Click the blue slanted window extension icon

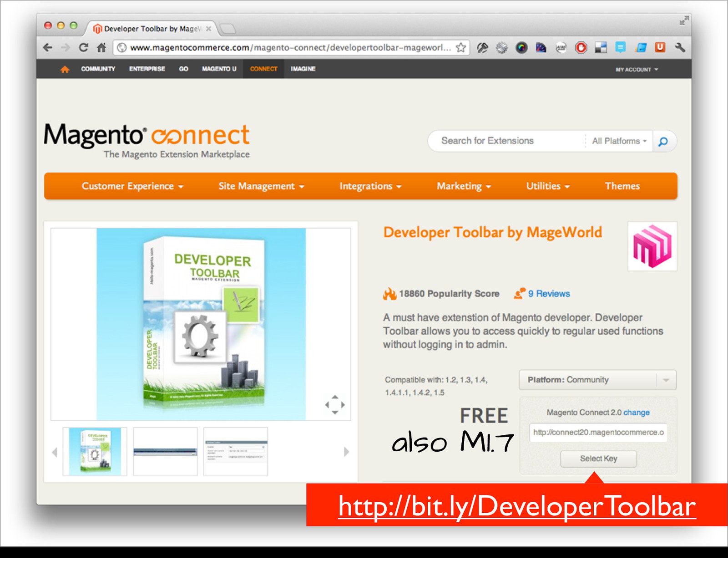(641, 47)
